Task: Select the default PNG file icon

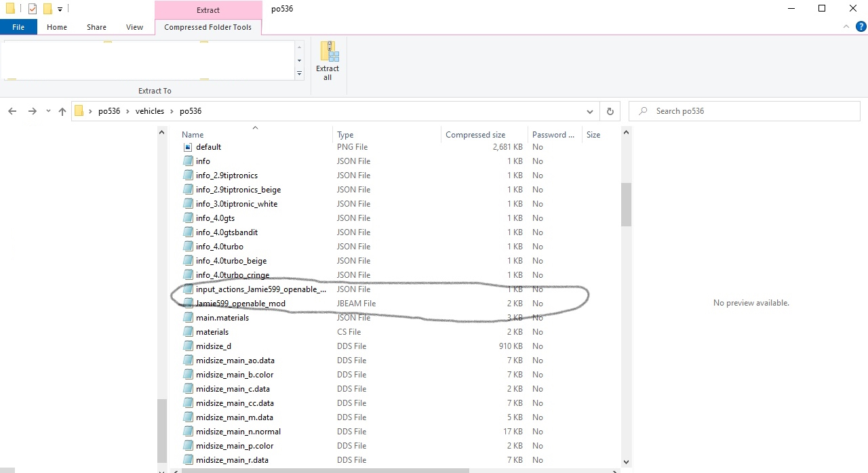Action: [189, 147]
